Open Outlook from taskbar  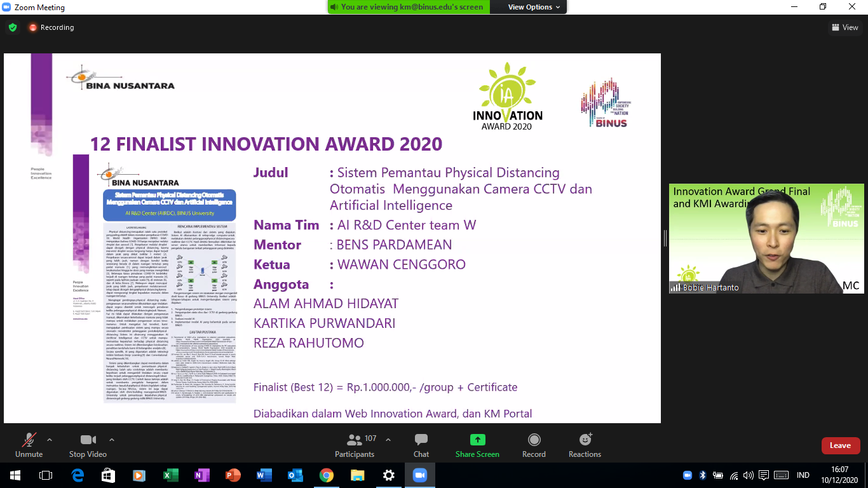coord(295,475)
